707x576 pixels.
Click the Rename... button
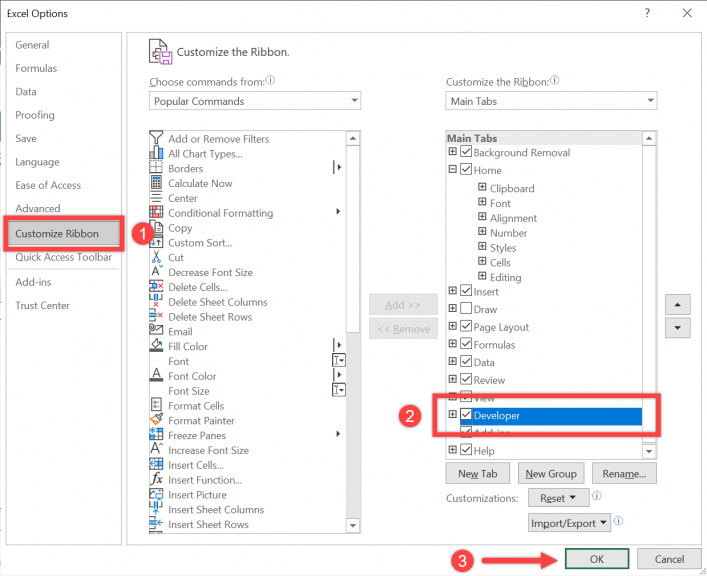tap(624, 473)
